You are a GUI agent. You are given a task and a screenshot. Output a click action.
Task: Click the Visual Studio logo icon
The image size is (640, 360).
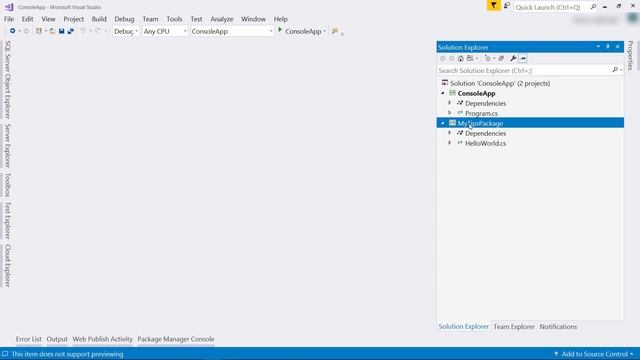(9, 7)
